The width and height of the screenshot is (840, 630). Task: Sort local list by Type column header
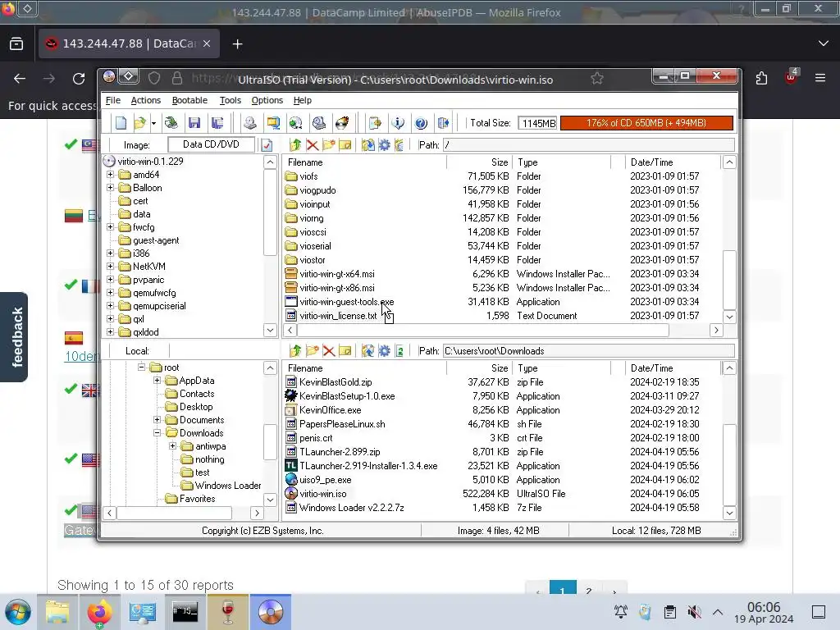pyautogui.click(x=561, y=368)
